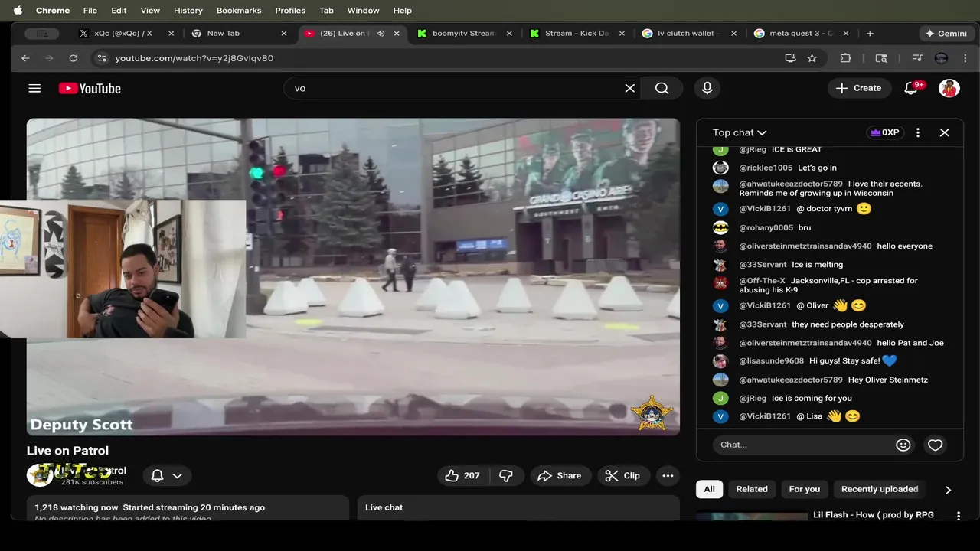
Task: Select the For you filter chip
Action: [x=804, y=489]
